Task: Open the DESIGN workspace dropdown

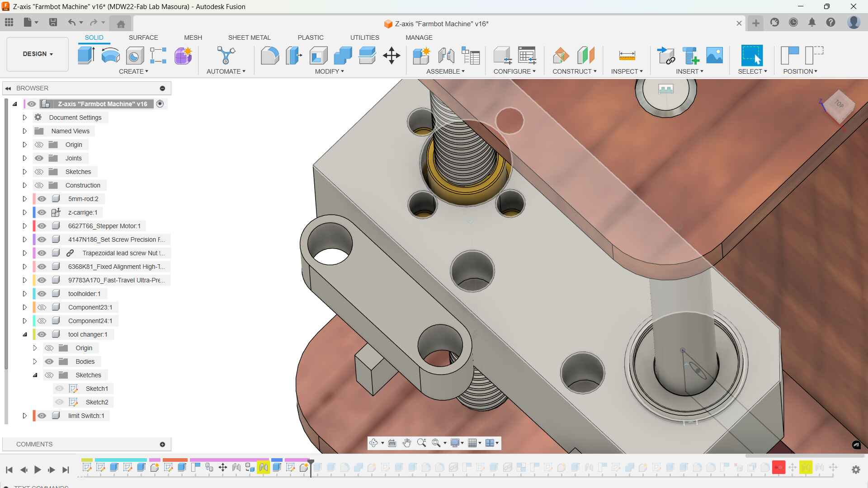Action: click(x=38, y=54)
